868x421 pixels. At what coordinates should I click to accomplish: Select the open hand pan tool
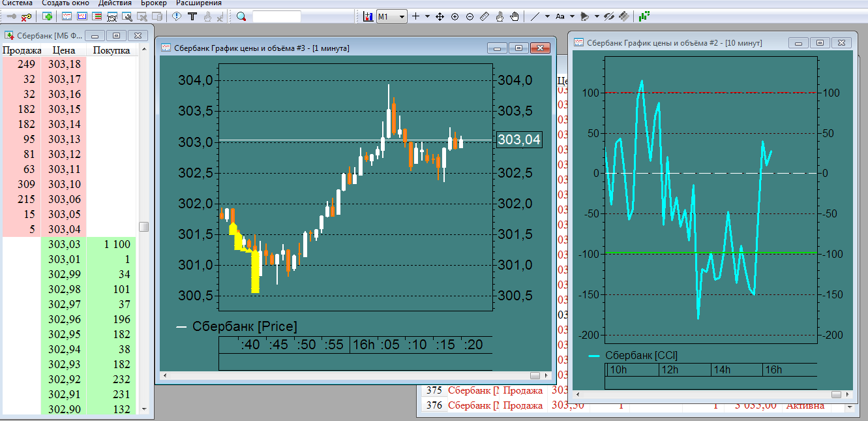click(515, 16)
